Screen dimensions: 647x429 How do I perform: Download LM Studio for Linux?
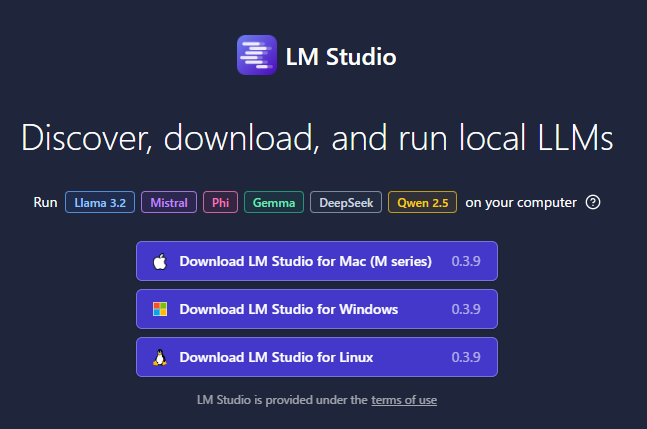pyautogui.click(x=317, y=357)
